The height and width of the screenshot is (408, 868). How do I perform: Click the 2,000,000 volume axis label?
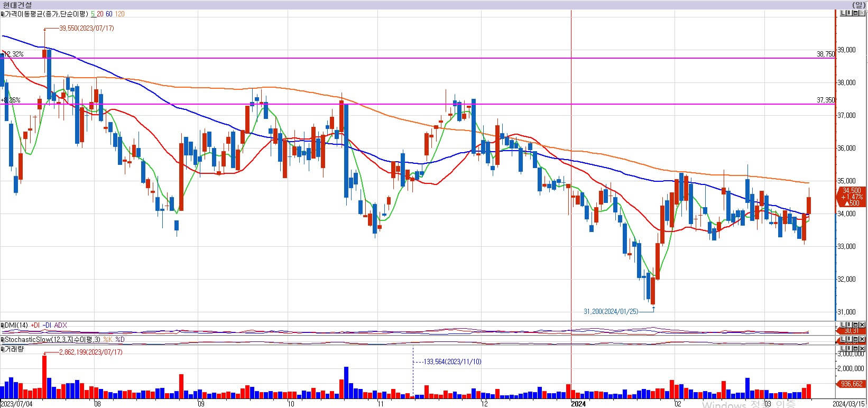coord(851,368)
